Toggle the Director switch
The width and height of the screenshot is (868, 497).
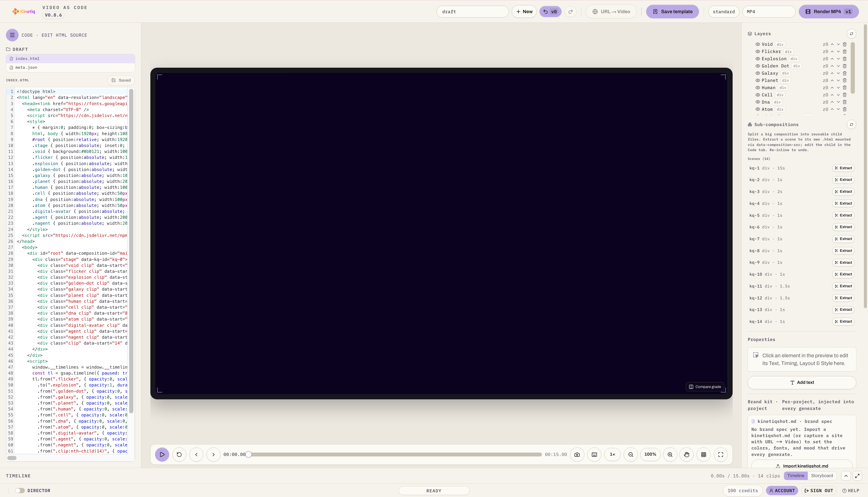(x=20, y=490)
